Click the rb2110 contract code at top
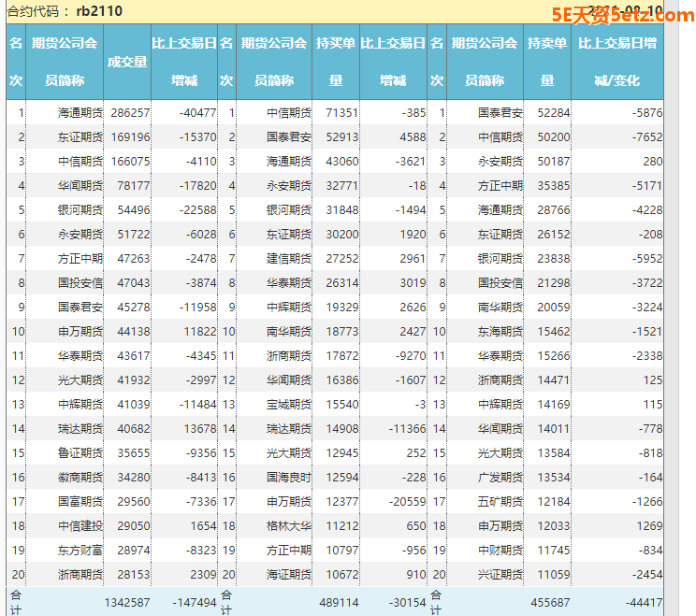 click(99, 11)
